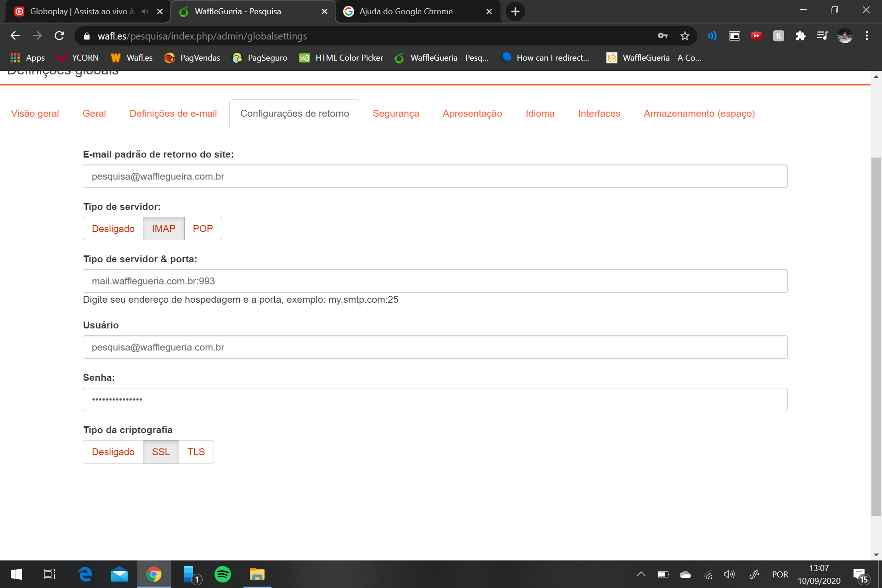Open the Definições de e-mail tab

pos(173,113)
